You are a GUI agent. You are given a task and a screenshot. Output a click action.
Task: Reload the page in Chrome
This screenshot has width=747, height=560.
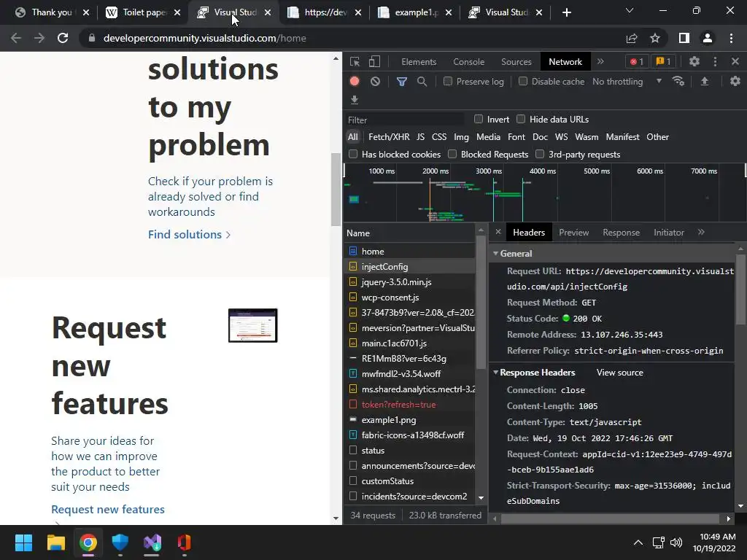pos(63,38)
